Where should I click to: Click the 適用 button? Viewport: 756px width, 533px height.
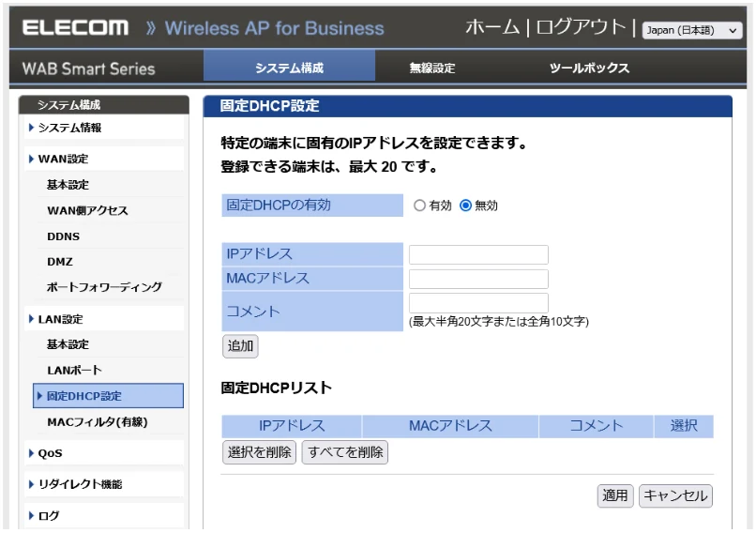(614, 495)
